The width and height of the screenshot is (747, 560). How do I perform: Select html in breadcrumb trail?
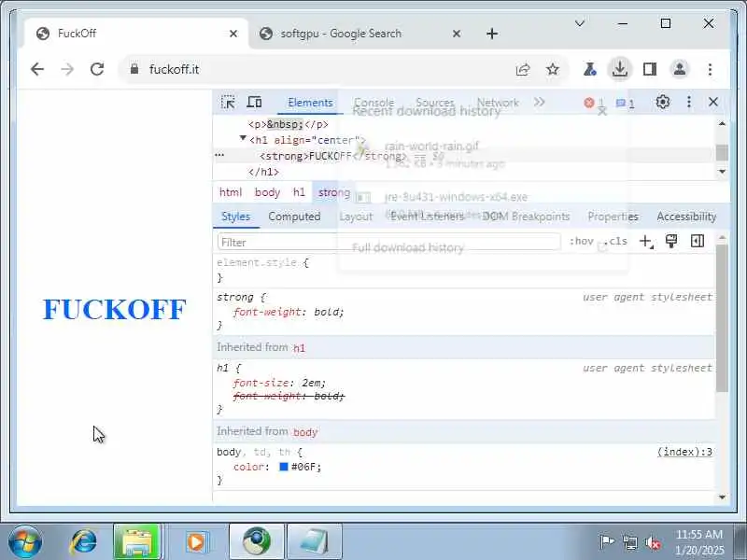point(231,192)
